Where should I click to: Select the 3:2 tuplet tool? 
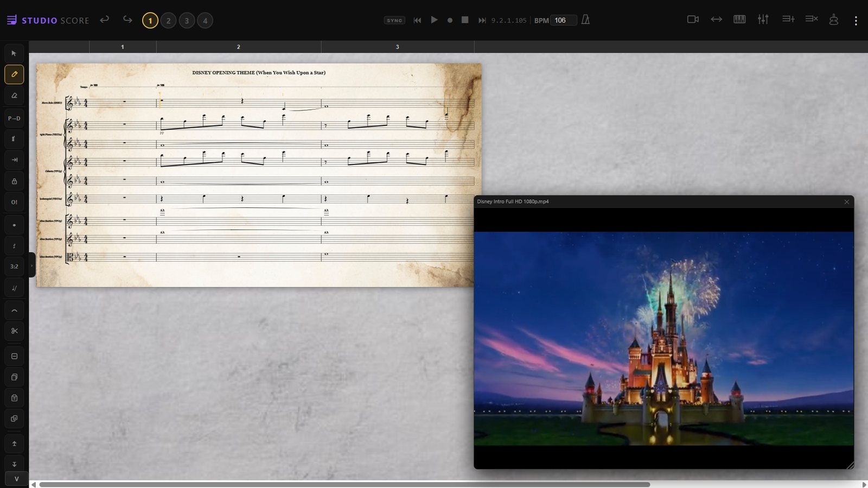click(x=14, y=267)
